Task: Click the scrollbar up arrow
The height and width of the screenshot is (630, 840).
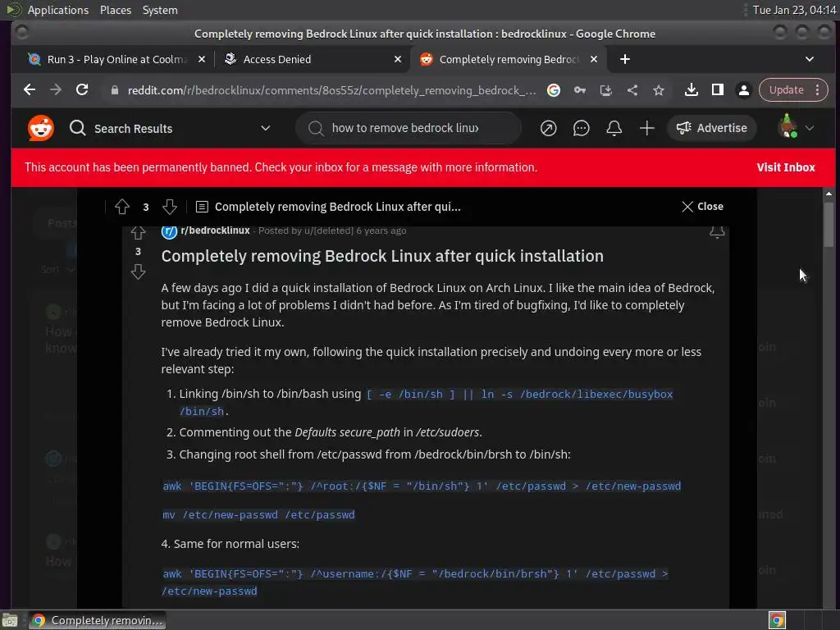Action: tap(829, 194)
